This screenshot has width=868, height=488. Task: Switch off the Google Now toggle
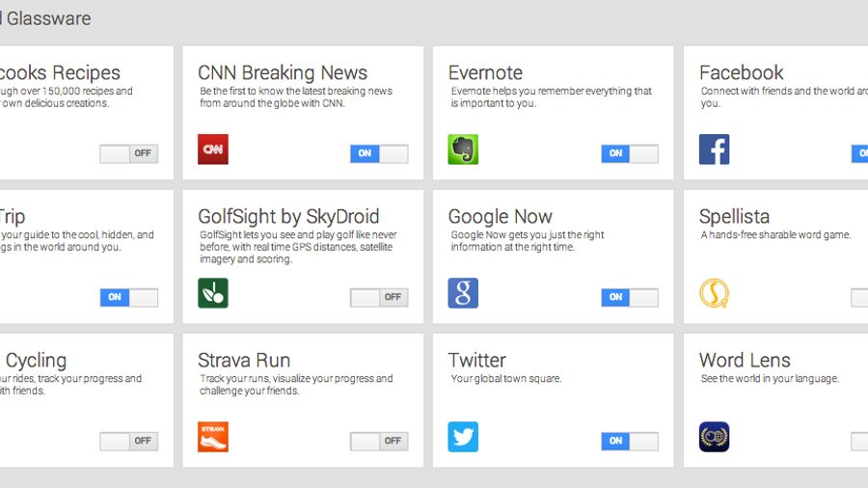coord(630,297)
